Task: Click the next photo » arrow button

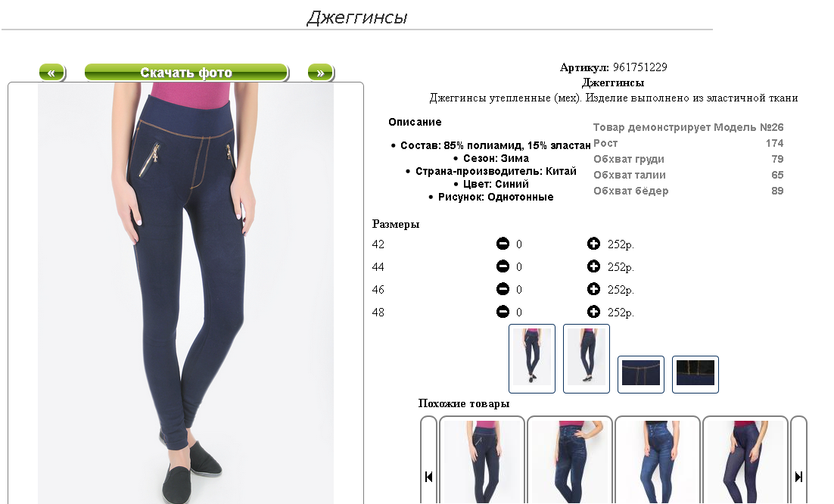Action: (321, 73)
